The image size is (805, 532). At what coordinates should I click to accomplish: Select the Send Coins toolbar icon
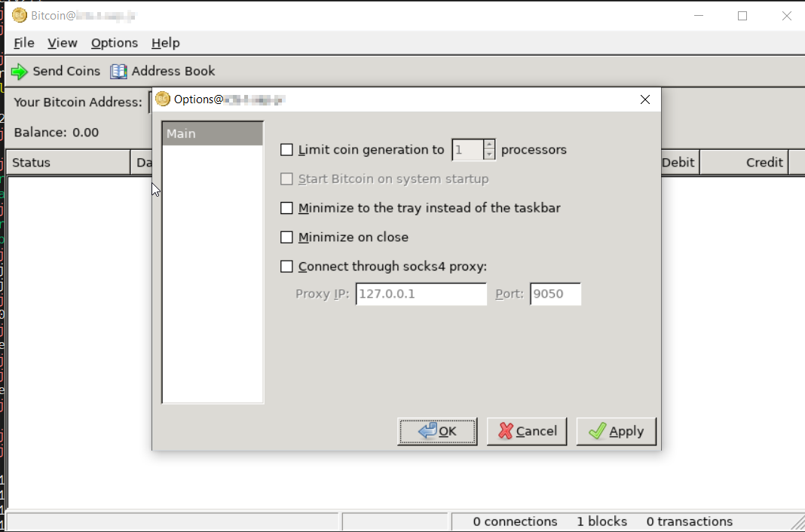coord(20,71)
